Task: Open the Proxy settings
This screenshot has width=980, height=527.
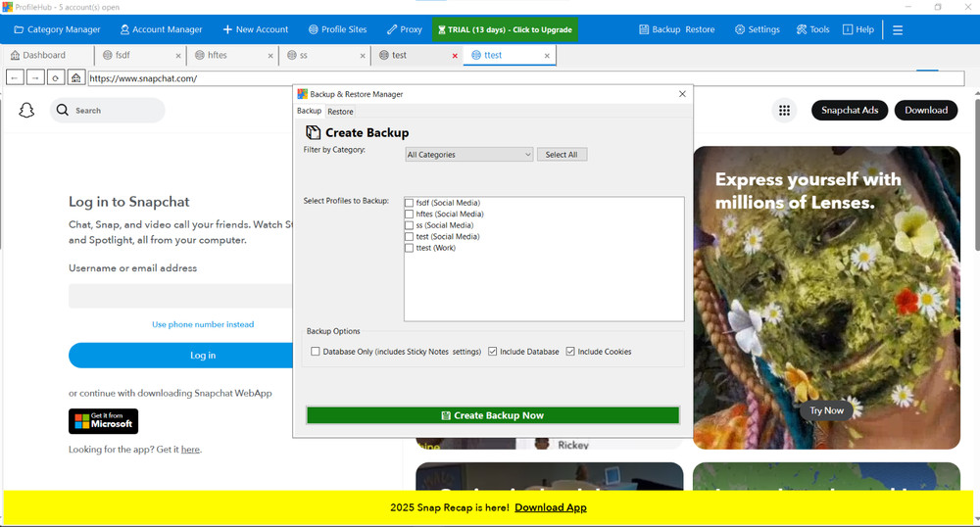Action: coord(405,29)
